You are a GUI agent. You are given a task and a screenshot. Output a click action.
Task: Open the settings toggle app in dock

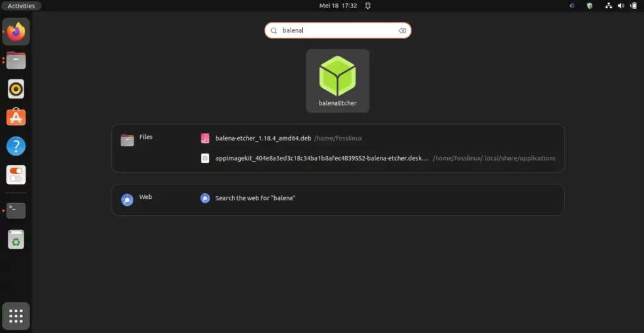click(x=16, y=175)
